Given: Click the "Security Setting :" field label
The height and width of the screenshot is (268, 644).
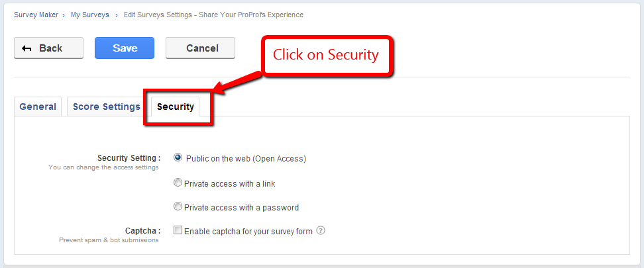Looking at the screenshot, I should point(129,158).
